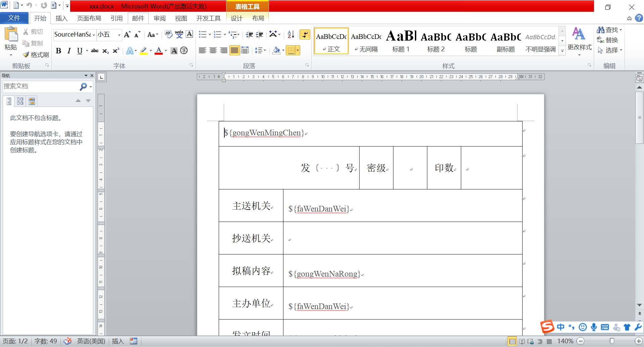Click the 复制 Copy button

(x=33, y=43)
